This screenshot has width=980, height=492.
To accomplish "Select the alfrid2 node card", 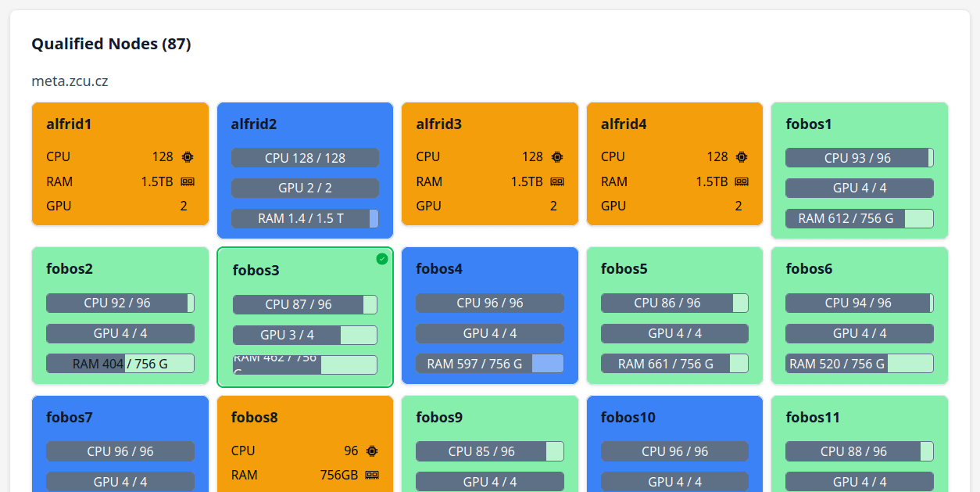I will click(305, 171).
